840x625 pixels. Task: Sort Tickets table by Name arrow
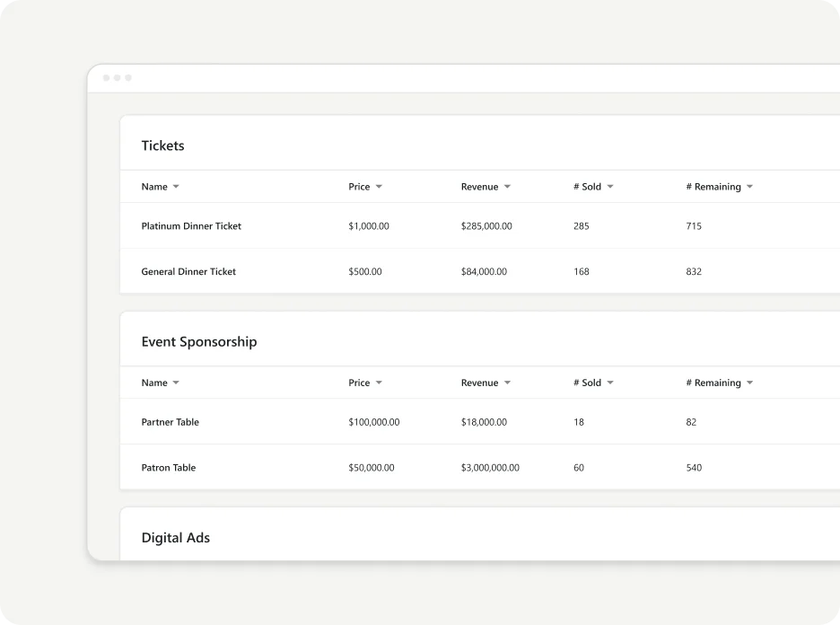click(176, 187)
